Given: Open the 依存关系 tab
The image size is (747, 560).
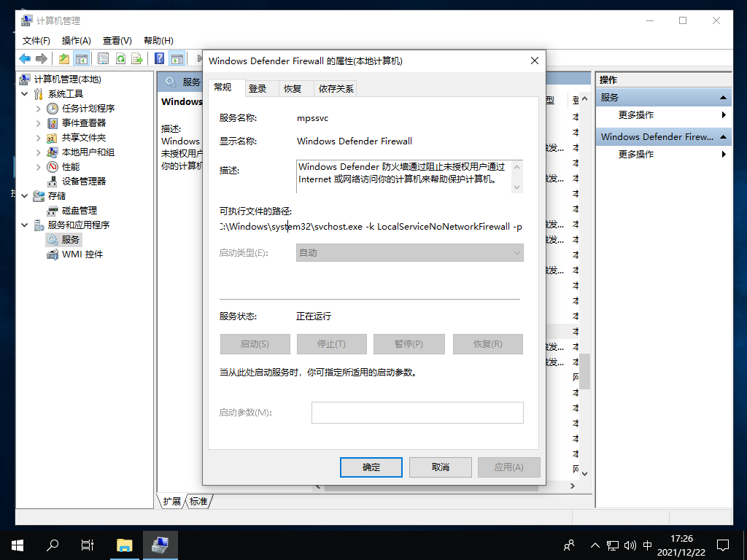Looking at the screenshot, I should (336, 88).
